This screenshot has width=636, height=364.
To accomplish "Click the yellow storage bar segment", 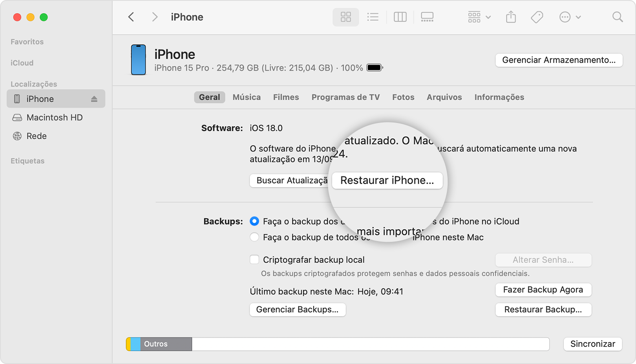I will tap(128, 344).
